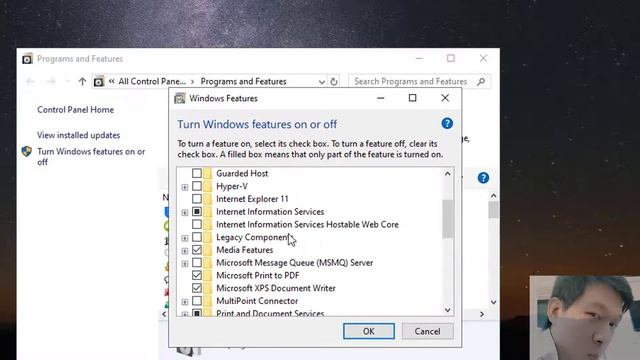
Task: Expand the MultiPoint Connector node
Action: pyautogui.click(x=184, y=302)
